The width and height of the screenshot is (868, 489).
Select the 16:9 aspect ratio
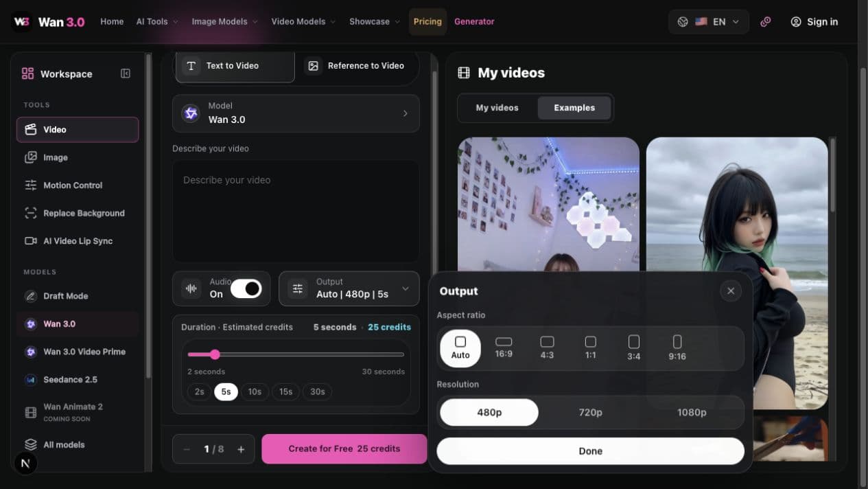504,348
